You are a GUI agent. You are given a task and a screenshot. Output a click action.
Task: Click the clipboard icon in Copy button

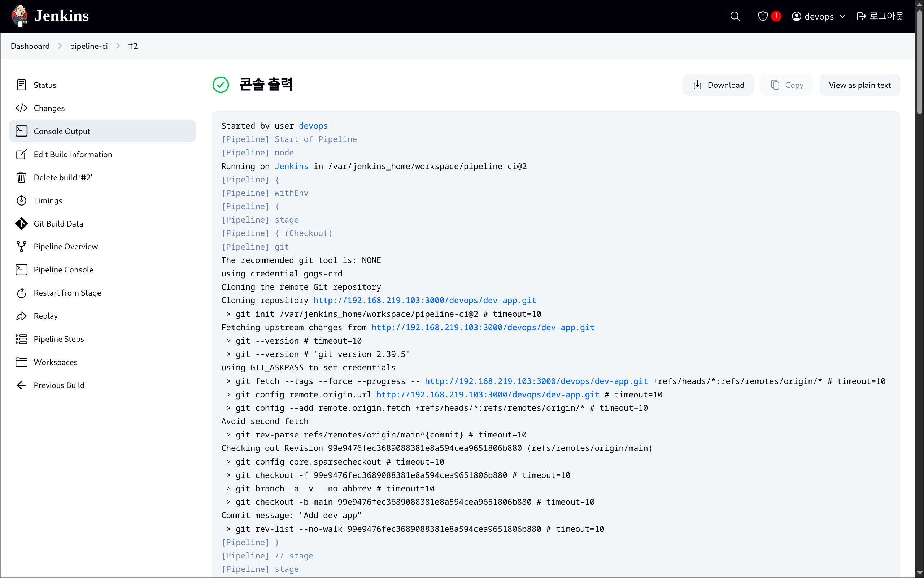tap(775, 85)
